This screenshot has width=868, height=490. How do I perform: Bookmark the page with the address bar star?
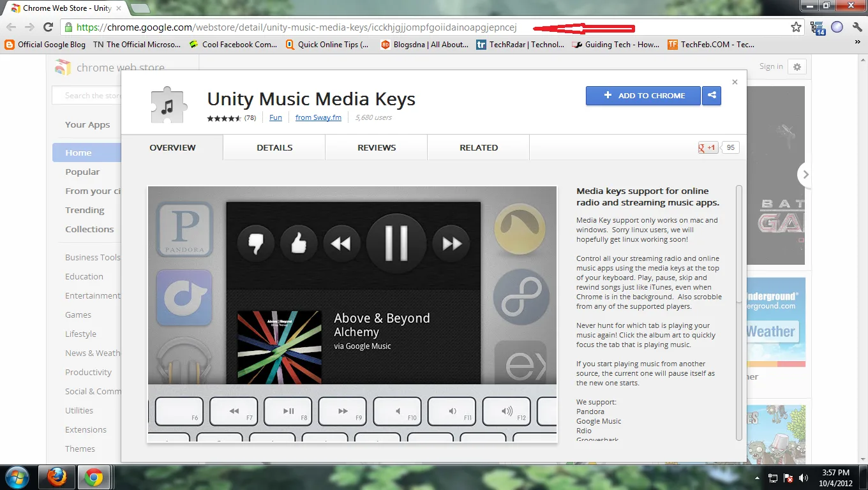[796, 27]
